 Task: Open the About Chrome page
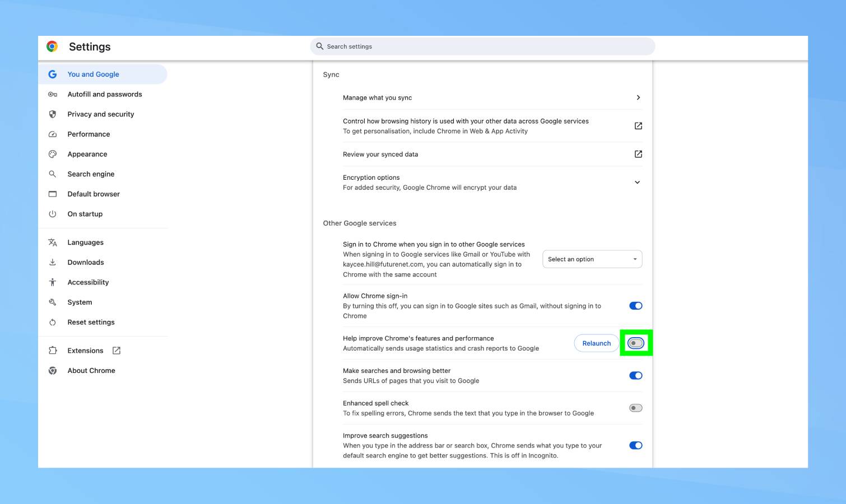click(91, 371)
